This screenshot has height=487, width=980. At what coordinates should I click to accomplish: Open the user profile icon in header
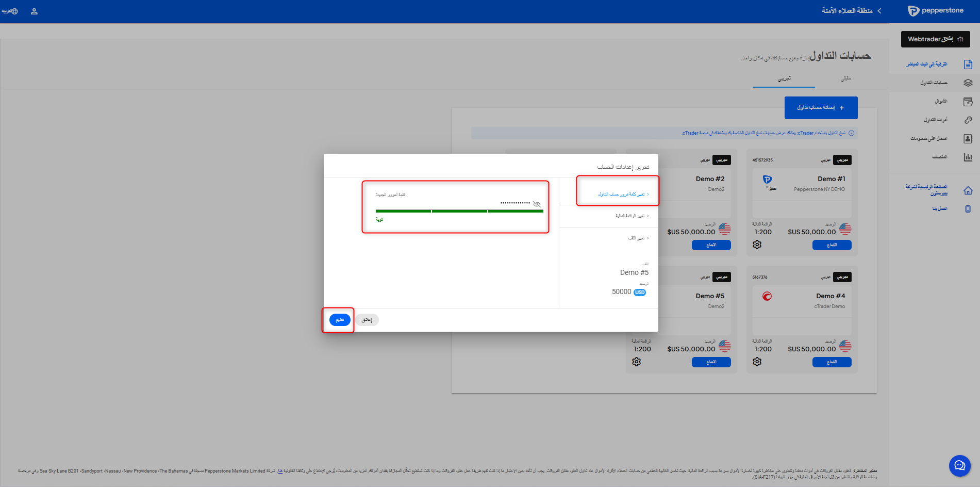click(34, 11)
